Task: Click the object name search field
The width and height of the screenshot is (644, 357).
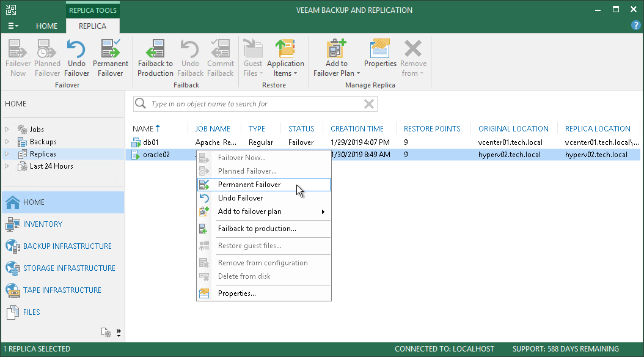Action: coord(251,104)
